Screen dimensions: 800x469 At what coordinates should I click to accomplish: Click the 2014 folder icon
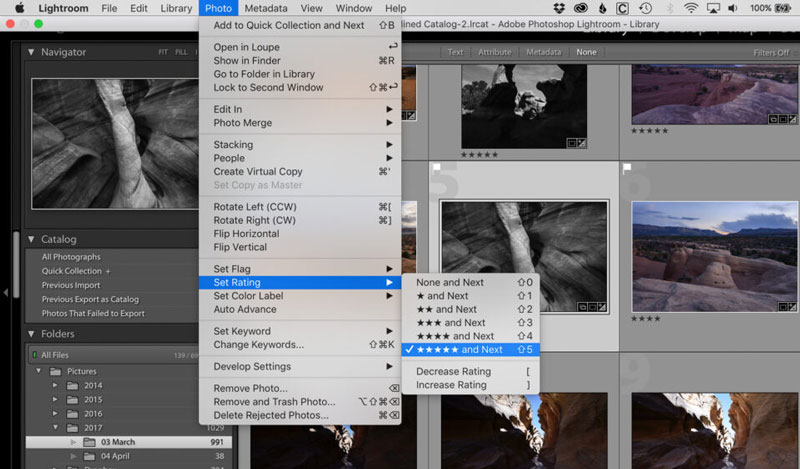(x=70, y=385)
